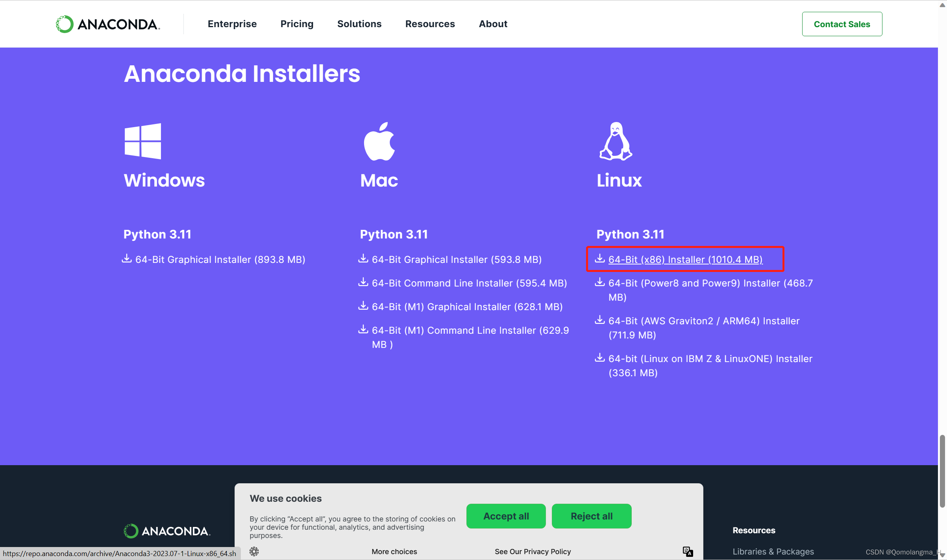Select the Pricing menu item
This screenshot has width=947, height=560.
pyautogui.click(x=297, y=24)
